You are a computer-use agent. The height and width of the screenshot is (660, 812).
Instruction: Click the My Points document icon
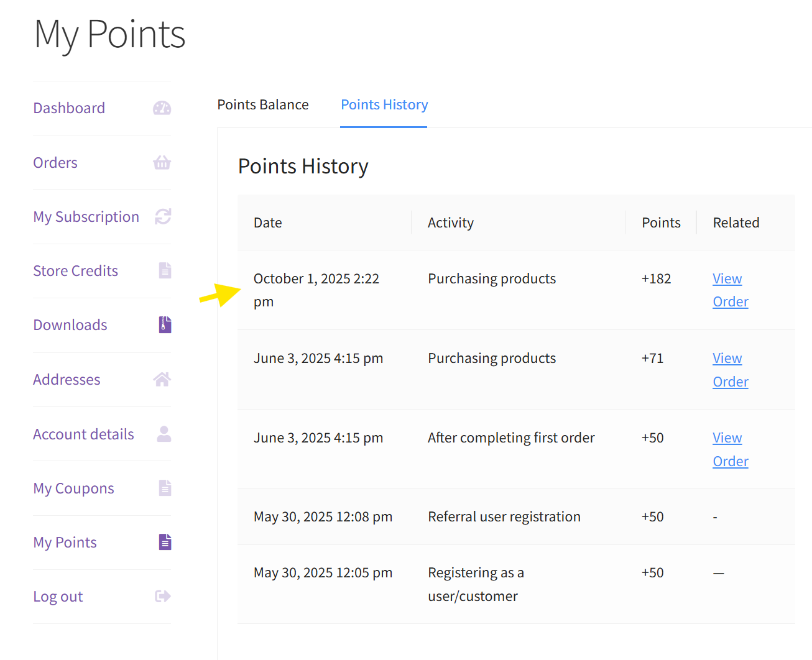(165, 542)
